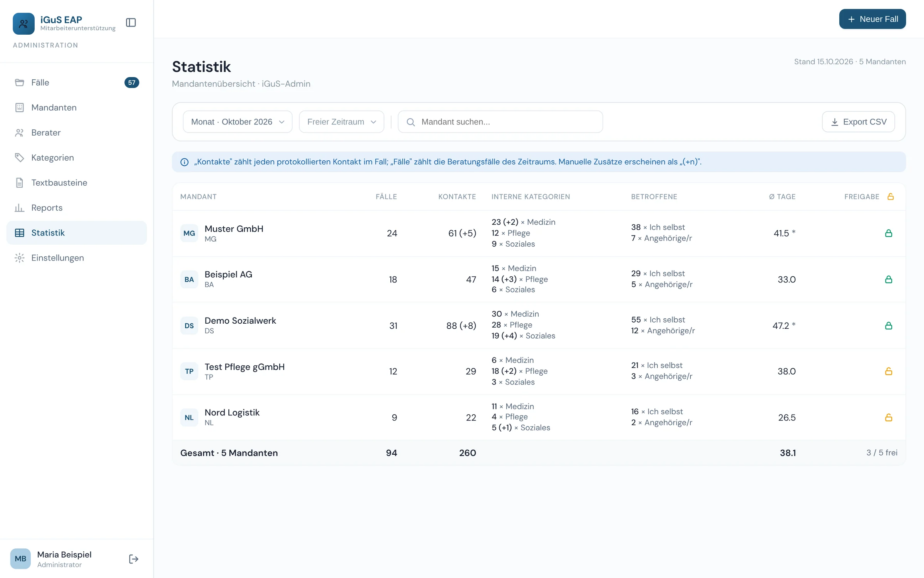The width and height of the screenshot is (924, 578).
Task: Click the MG badge of Muster GmbH
Action: point(189,233)
